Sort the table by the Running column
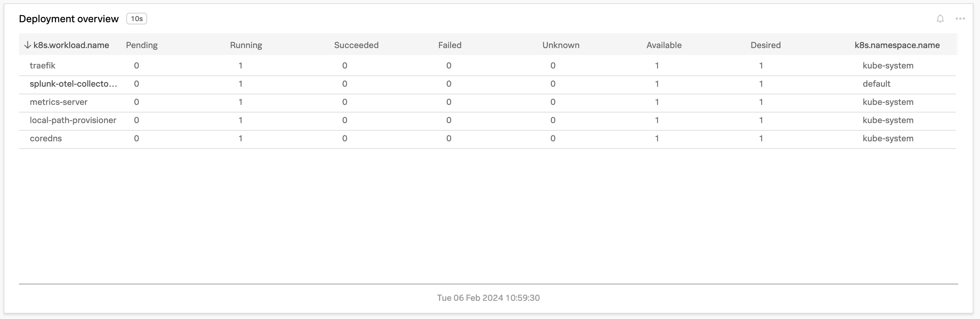Screen dimensions: 980x319 (x=246, y=44)
